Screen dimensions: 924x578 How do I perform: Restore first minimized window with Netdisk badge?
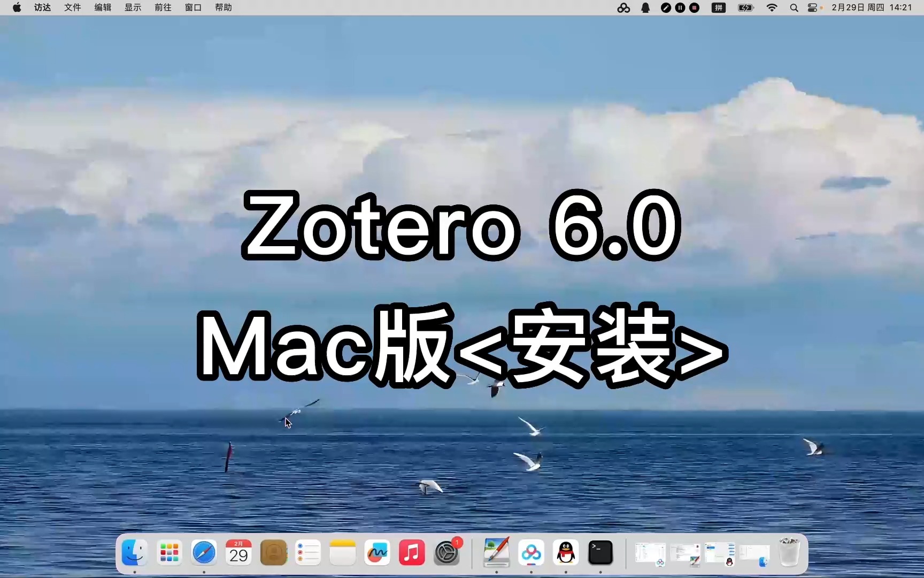point(650,554)
